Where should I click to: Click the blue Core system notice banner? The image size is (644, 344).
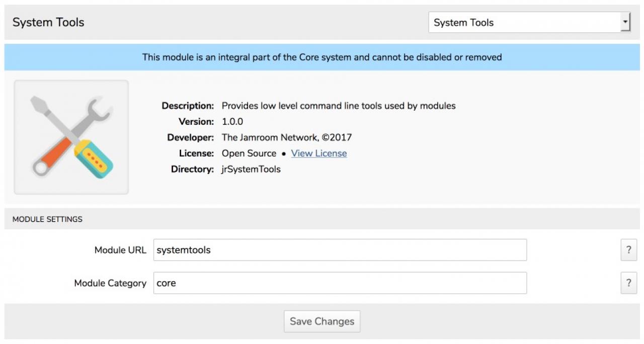[322, 57]
